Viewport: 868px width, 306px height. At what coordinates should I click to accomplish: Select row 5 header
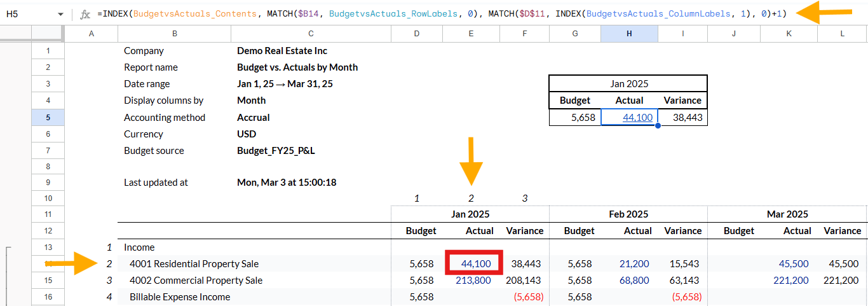48,117
